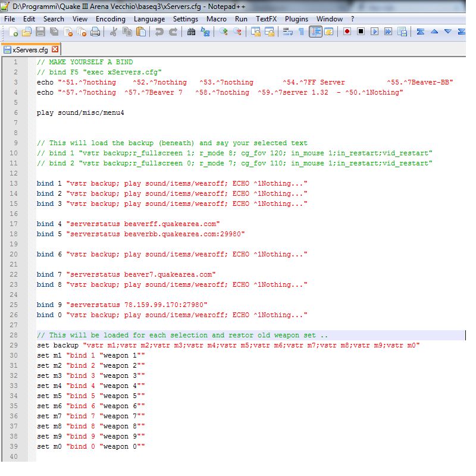The height and width of the screenshot is (476, 476).
Task: Click the Close document toolbar icon
Action: (x=68, y=32)
